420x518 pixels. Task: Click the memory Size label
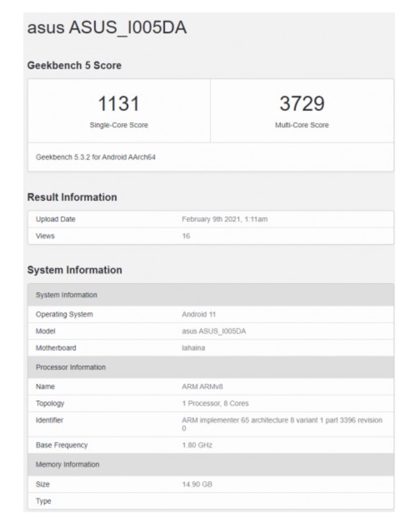point(42,484)
